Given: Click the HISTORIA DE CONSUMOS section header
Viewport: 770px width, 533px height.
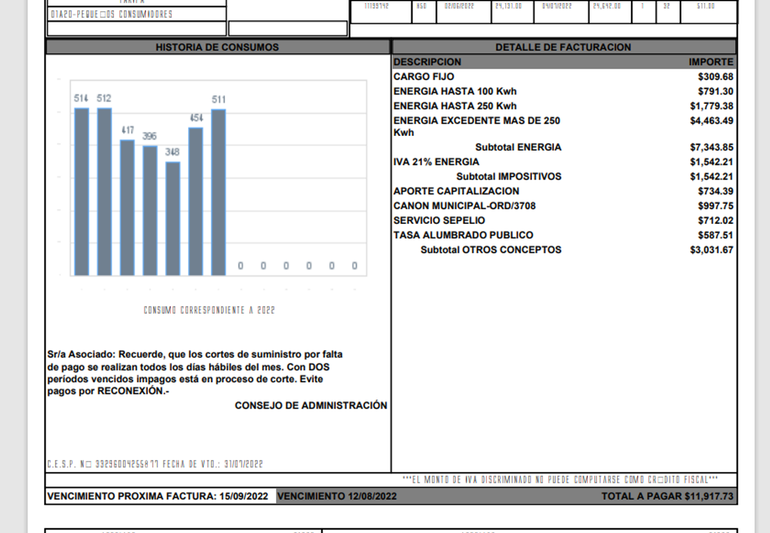Looking at the screenshot, I should [217, 47].
